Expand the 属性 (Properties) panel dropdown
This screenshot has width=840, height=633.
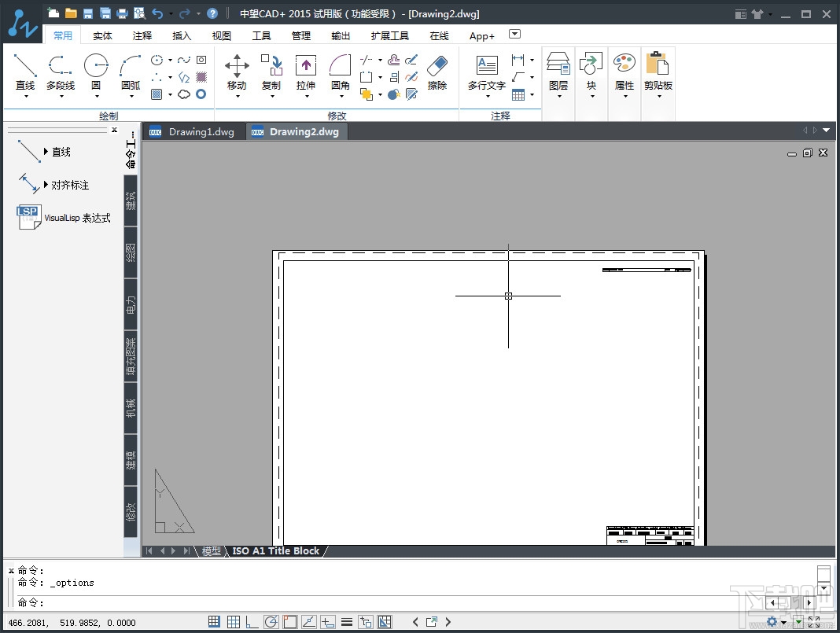(x=624, y=96)
